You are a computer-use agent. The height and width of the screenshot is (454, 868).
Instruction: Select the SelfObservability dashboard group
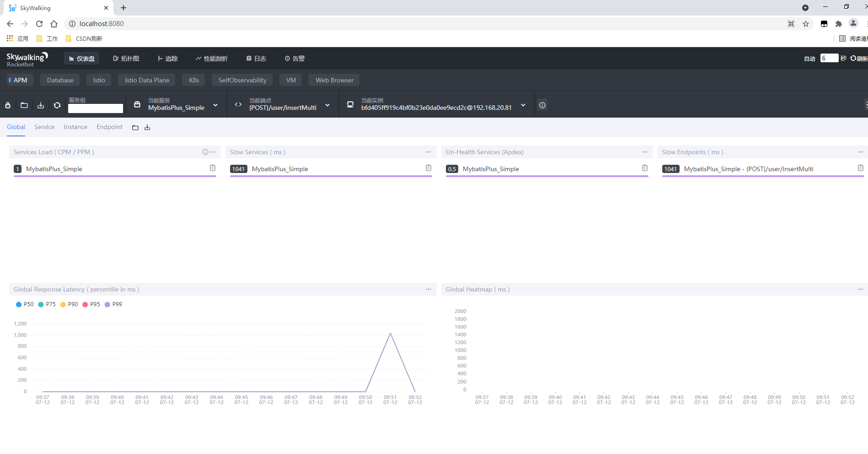point(242,80)
